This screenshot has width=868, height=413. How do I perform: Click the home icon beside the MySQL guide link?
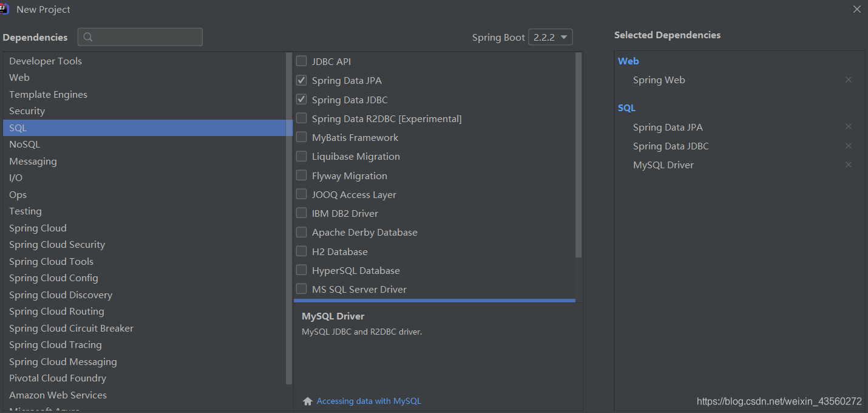click(x=308, y=401)
